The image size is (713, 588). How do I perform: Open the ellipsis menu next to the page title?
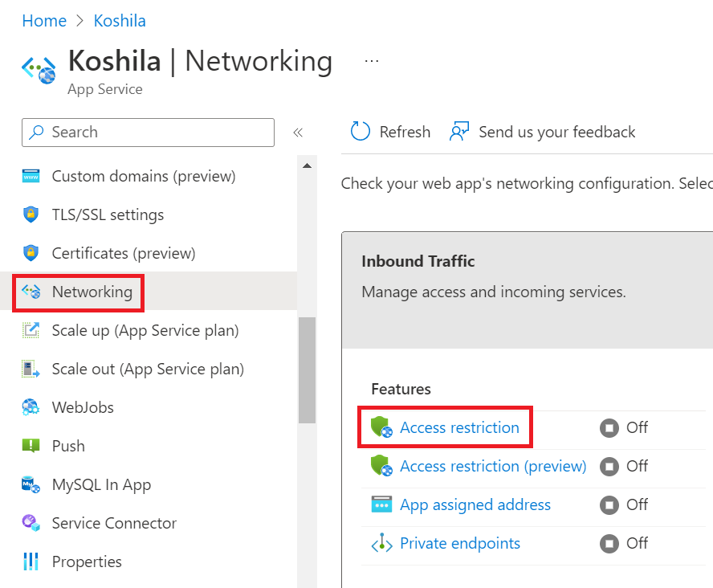(371, 60)
